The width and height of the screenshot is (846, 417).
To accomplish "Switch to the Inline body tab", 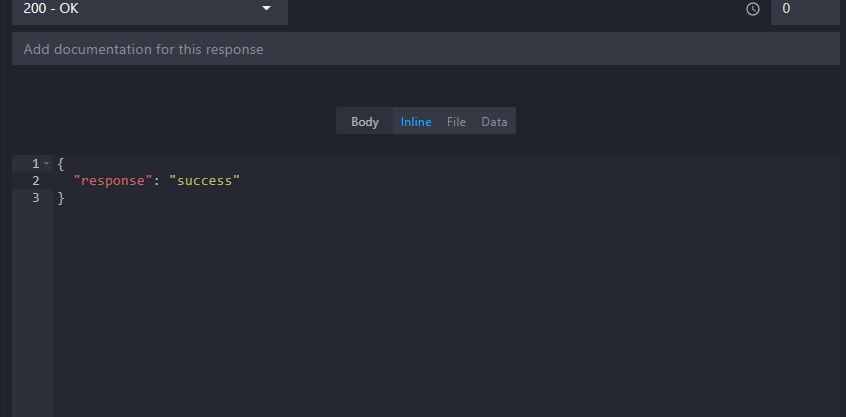I will pyautogui.click(x=416, y=122).
